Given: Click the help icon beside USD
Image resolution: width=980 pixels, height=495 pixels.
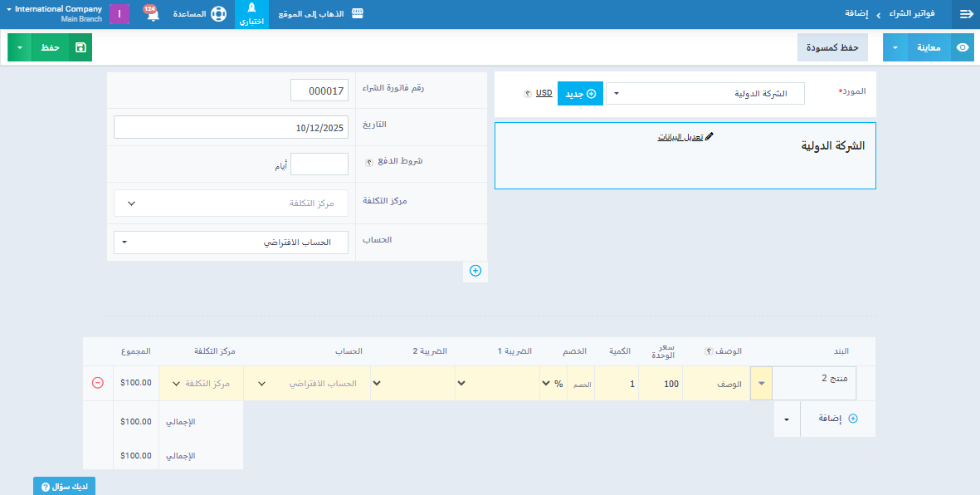Looking at the screenshot, I should (x=528, y=94).
